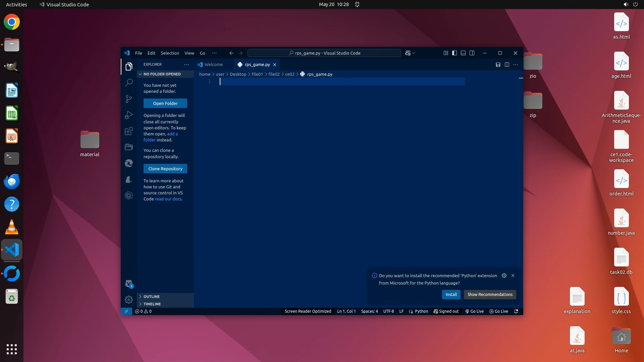Expand the TIMELINE section

152,304
